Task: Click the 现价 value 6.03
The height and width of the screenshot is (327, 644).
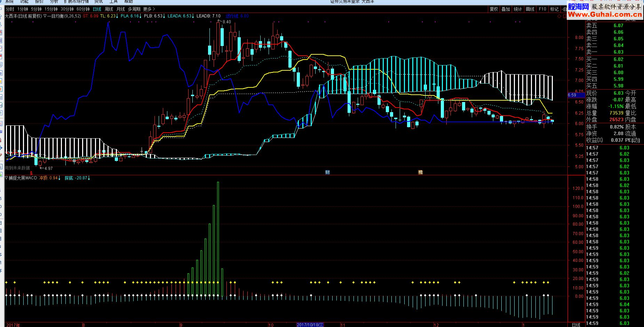Action: pos(618,93)
